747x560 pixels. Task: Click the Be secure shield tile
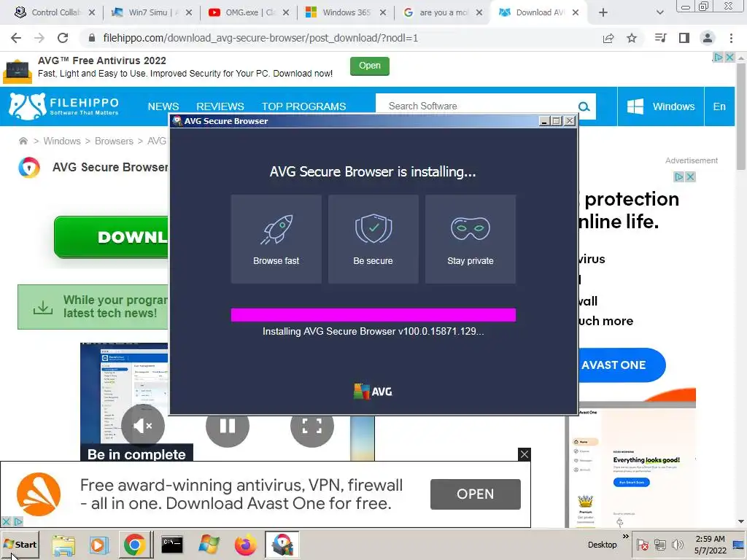click(373, 239)
